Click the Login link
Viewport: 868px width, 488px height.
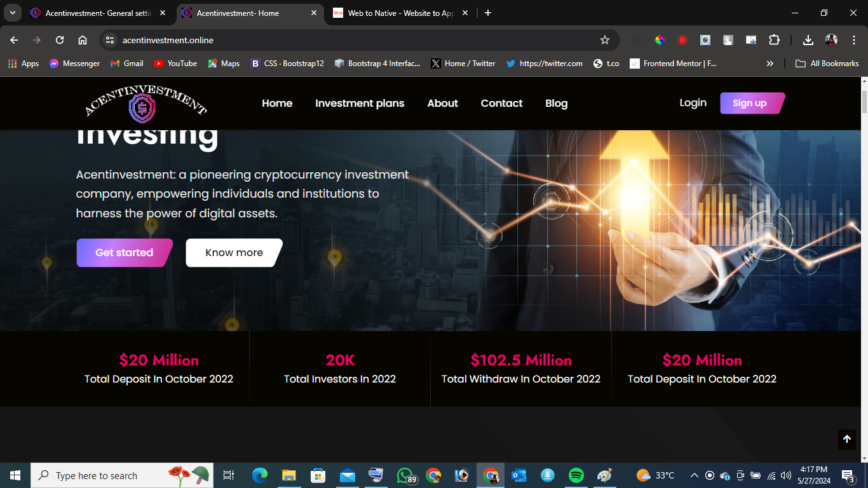tap(693, 102)
